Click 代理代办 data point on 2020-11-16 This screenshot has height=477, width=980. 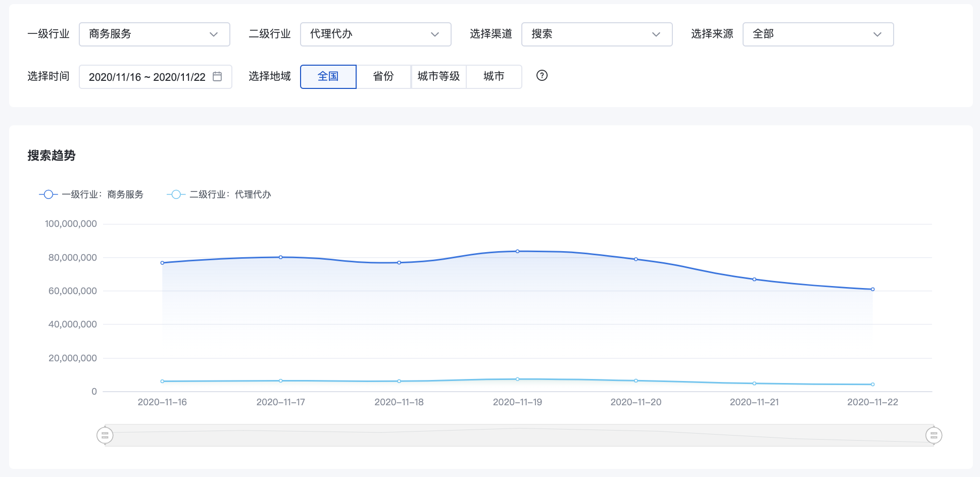(162, 381)
